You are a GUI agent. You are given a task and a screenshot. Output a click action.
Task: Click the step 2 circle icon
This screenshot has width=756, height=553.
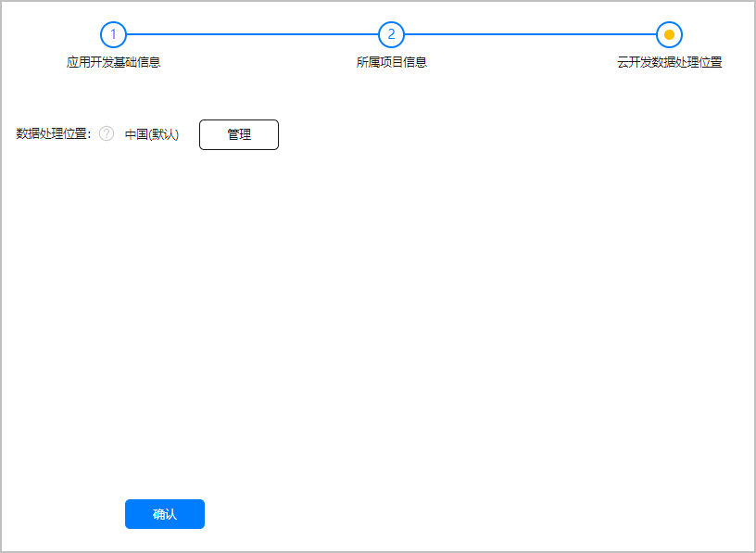coord(391,34)
